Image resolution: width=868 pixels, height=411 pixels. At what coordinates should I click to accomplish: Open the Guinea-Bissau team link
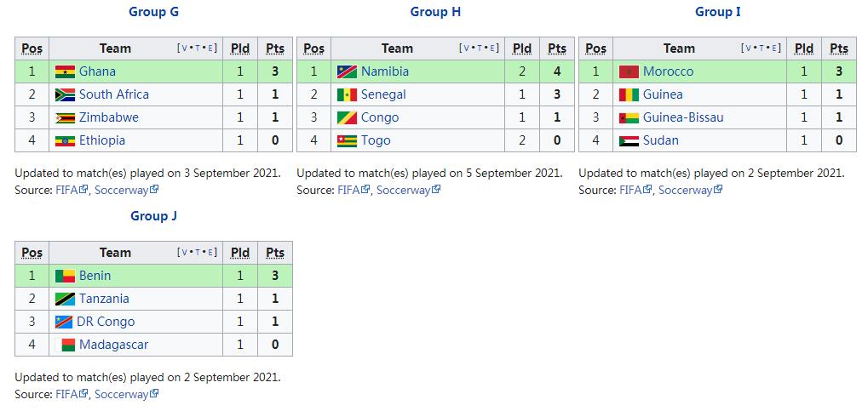(x=683, y=117)
